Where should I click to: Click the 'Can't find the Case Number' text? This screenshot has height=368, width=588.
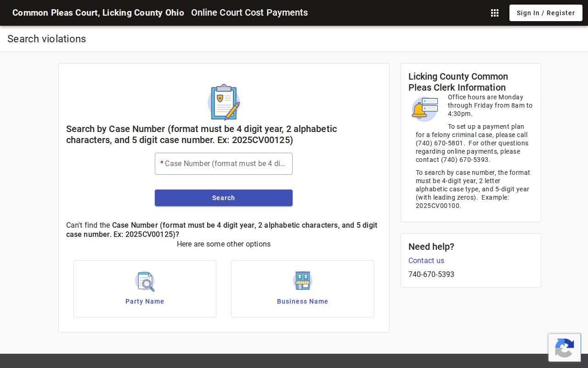tap(222, 230)
